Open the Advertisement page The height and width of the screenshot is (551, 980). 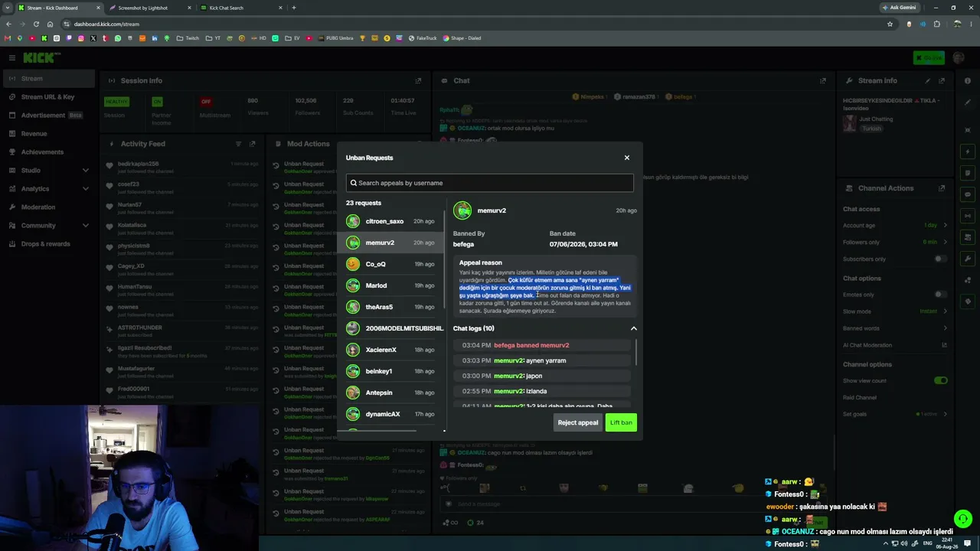click(x=47, y=116)
